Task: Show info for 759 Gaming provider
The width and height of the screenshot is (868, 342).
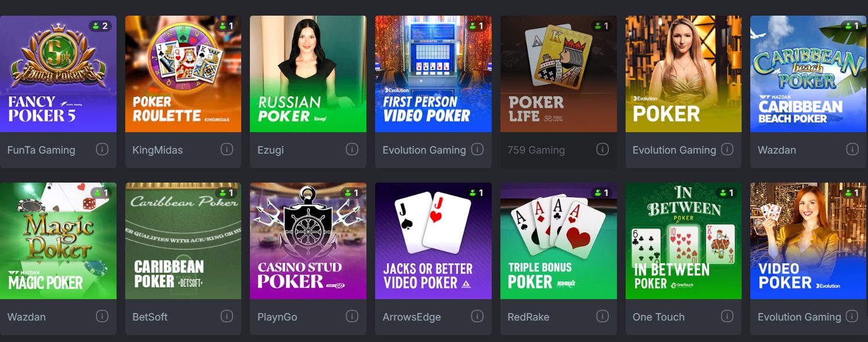Action: pyautogui.click(x=602, y=150)
